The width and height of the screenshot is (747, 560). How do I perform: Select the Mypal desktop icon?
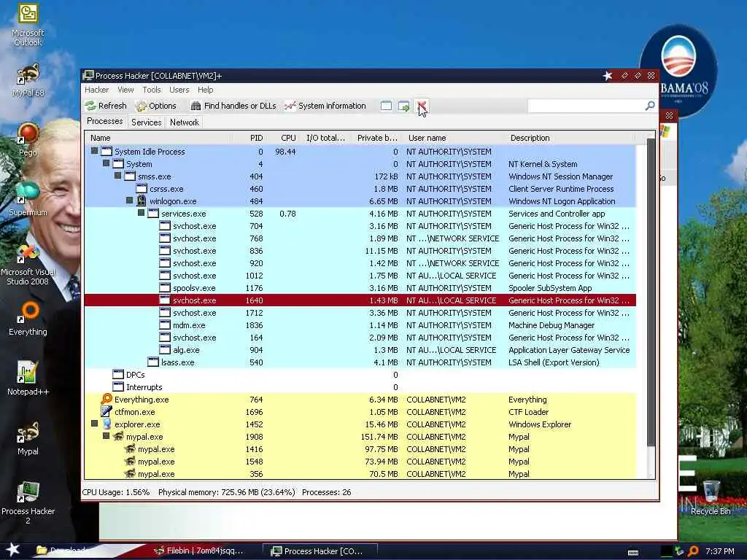point(28,438)
